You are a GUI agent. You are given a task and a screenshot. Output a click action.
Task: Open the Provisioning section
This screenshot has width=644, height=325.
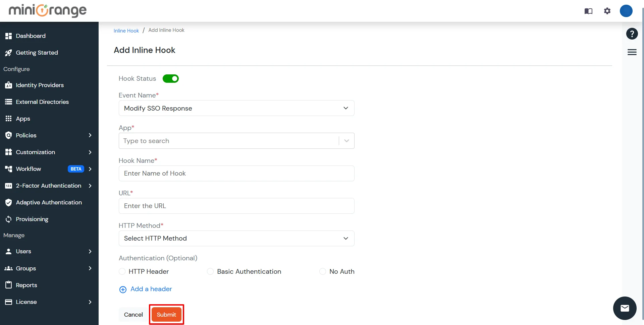coord(32,219)
